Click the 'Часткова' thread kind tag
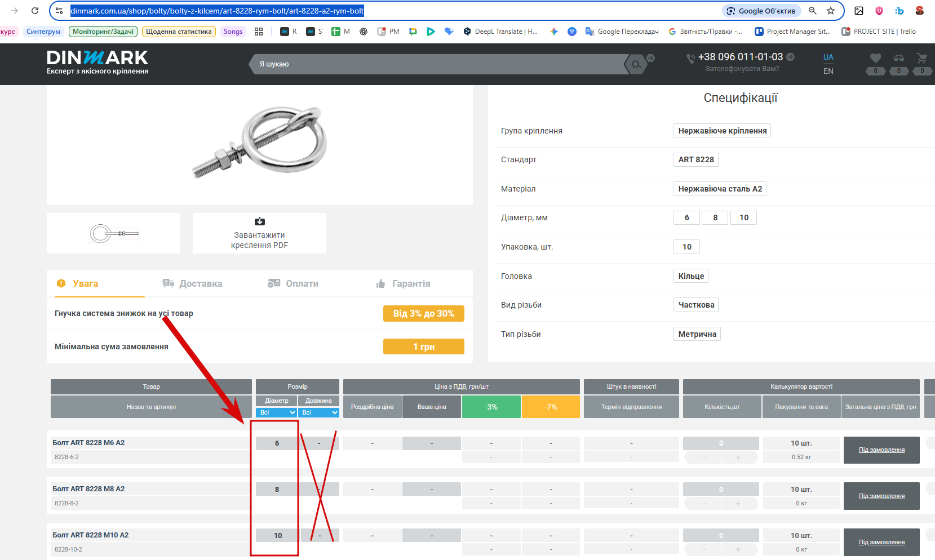This screenshot has height=560, width=935. pos(696,305)
